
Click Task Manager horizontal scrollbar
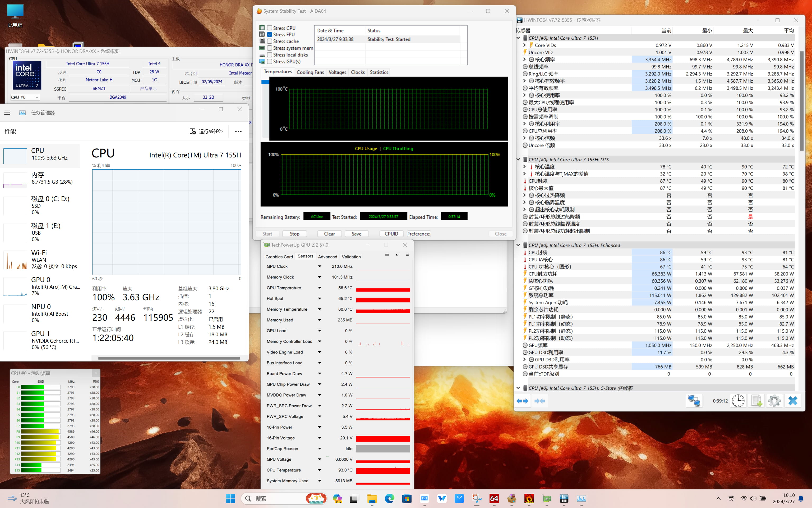[x=169, y=358]
